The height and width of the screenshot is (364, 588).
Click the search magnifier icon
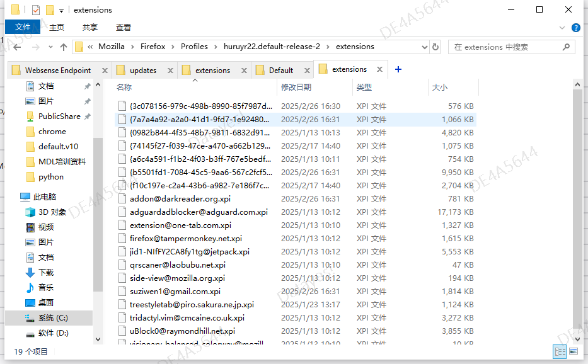pyautogui.click(x=565, y=47)
